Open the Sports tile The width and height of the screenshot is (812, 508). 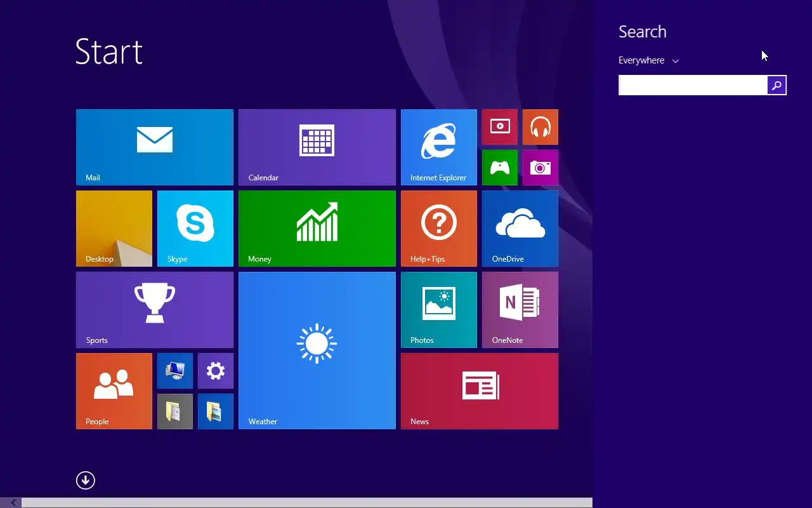155,310
